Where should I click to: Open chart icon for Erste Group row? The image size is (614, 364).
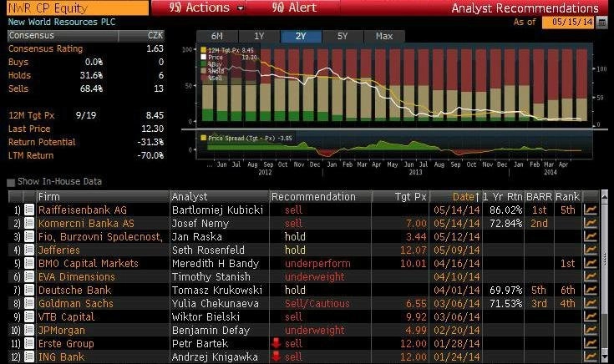point(591,343)
